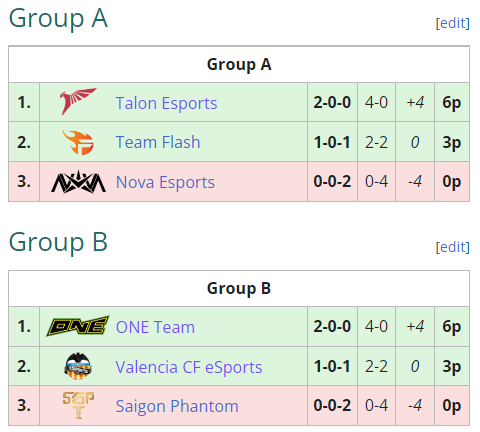Viewport: 480px width, 432px height.
Task: Click the Group A section heading
Action: [58, 18]
